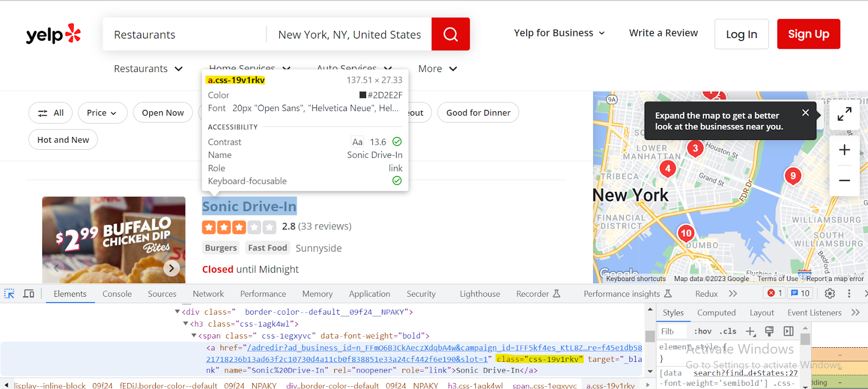Zoom in on the map
Image resolution: width=868 pixels, height=389 pixels.
point(844,150)
